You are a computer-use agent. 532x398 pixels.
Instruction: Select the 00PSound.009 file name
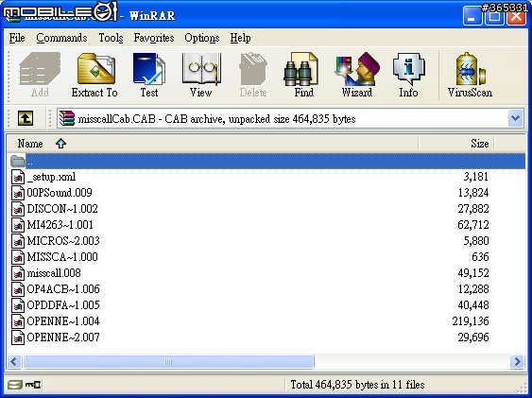(60, 193)
